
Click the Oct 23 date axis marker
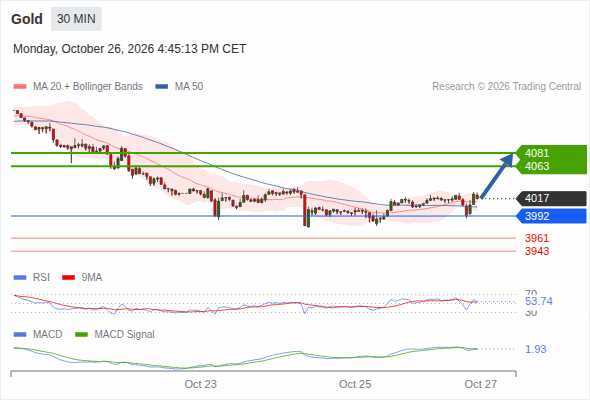point(201,384)
